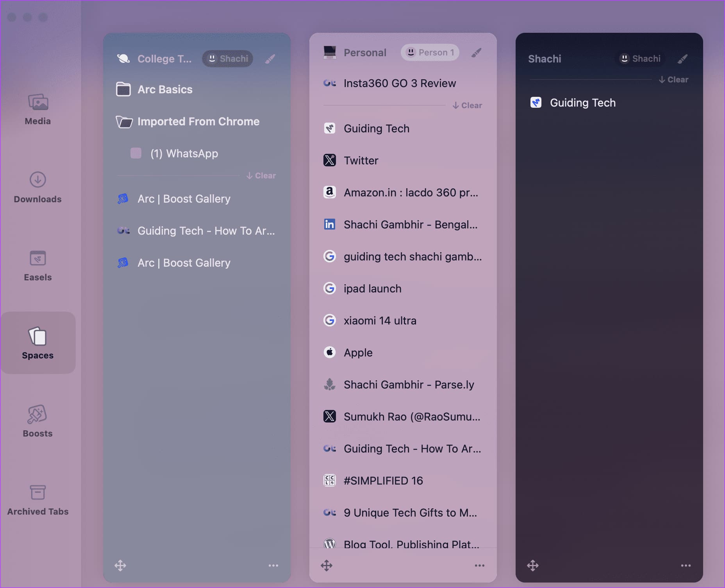Clear tabs in Personal space
Image resolution: width=725 pixels, height=588 pixels.
click(467, 105)
